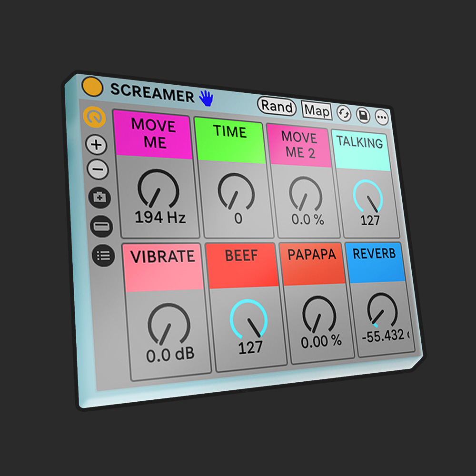The width and height of the screenshot is (476, 476).
Task: Toggle the SCREAMER device activator circle
Action: (92, 87)
